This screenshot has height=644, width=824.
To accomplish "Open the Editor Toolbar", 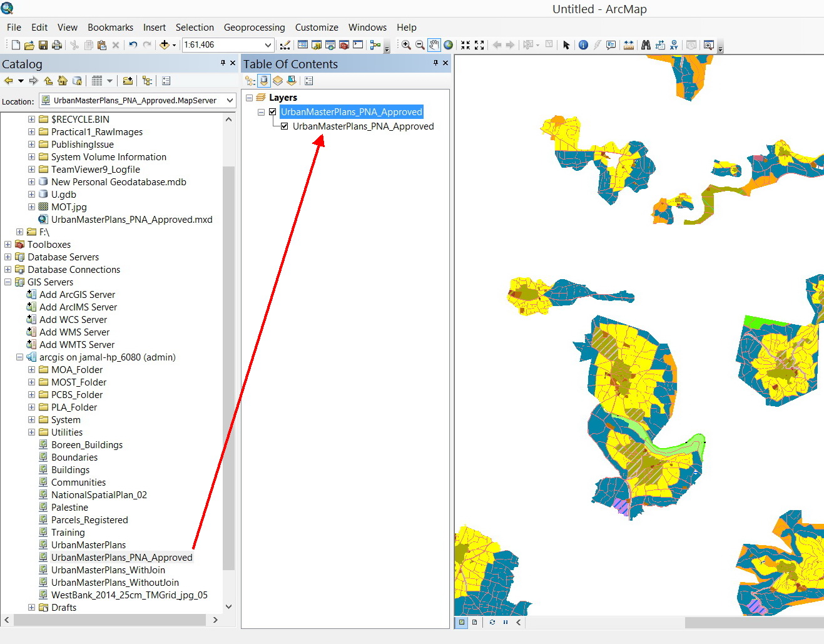I will pos(285,45).
